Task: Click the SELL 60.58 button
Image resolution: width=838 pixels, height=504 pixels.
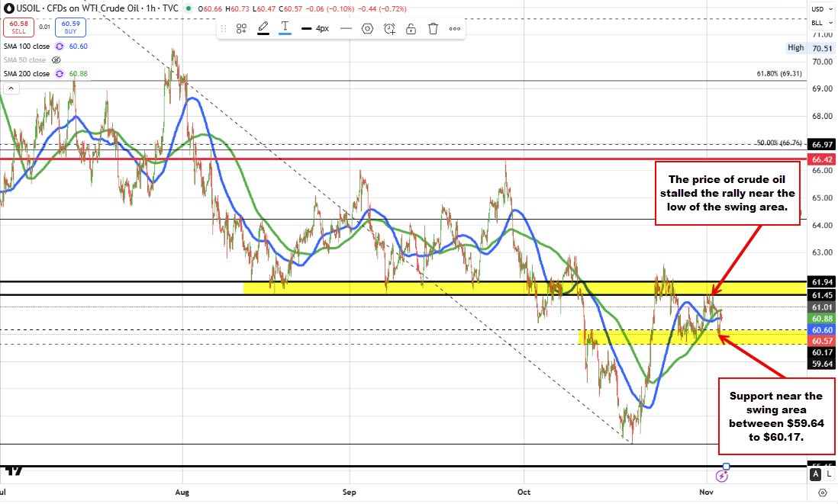Action: [x=19, y=27]
